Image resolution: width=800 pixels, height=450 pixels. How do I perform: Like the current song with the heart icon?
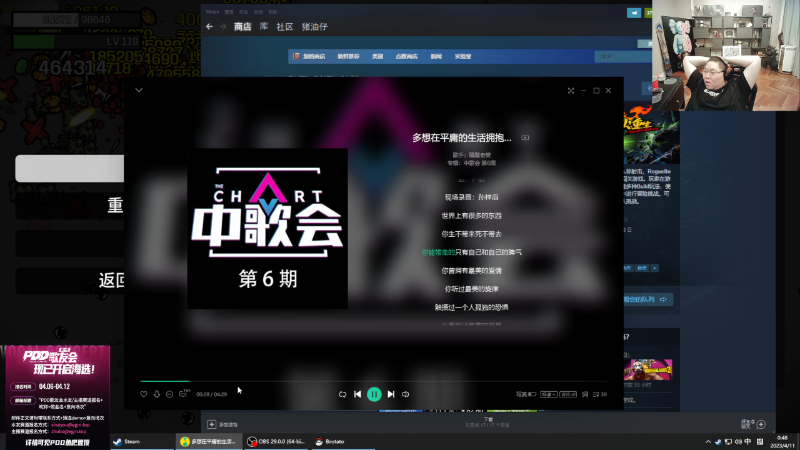(144, 394)
